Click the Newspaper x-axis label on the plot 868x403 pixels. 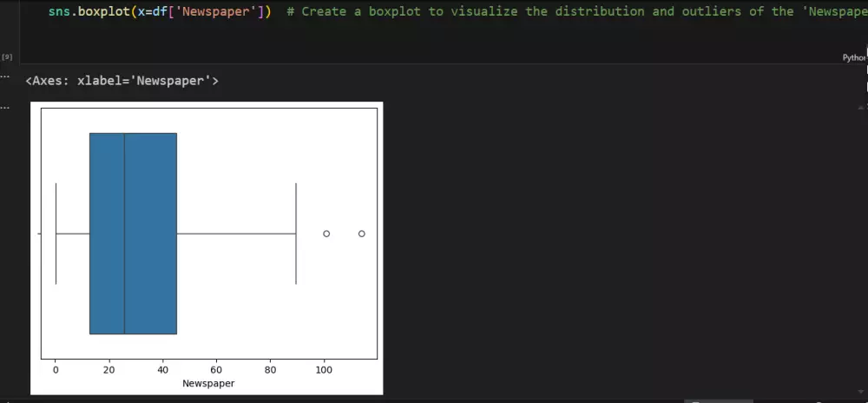[208, 383]
